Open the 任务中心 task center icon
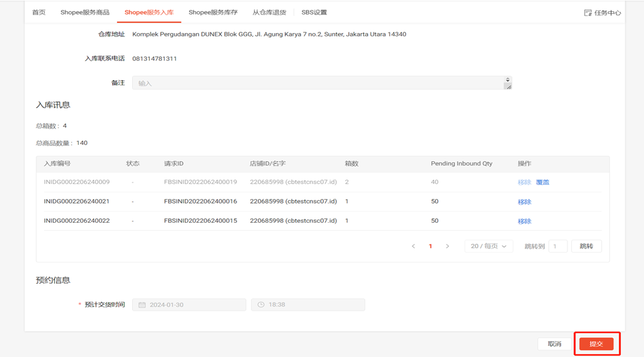Viewport: 644px width, 357px height. pos(588,13)
